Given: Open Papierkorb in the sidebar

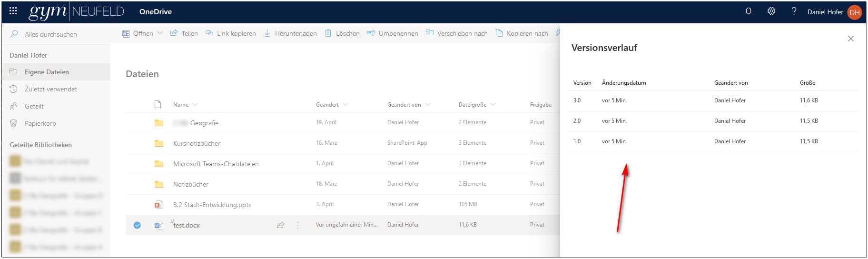Looking at the screenshot, I should tap(40, 123).
